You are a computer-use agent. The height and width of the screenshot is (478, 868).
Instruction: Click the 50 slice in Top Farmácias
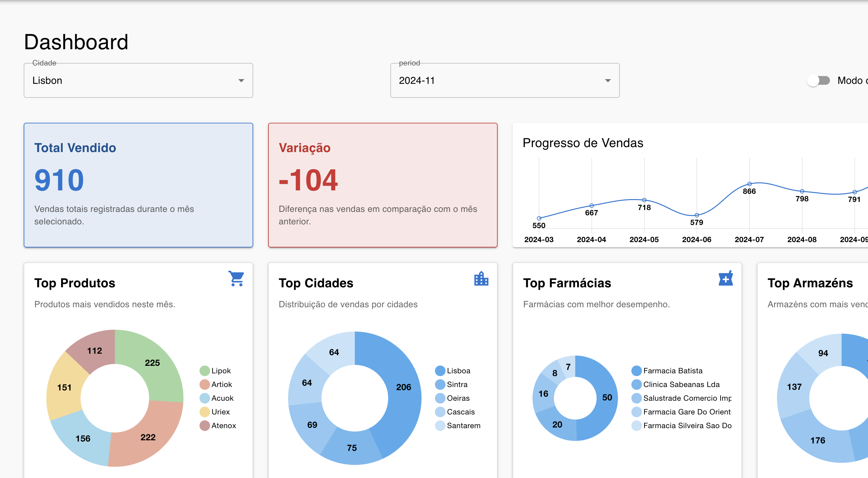607,398
